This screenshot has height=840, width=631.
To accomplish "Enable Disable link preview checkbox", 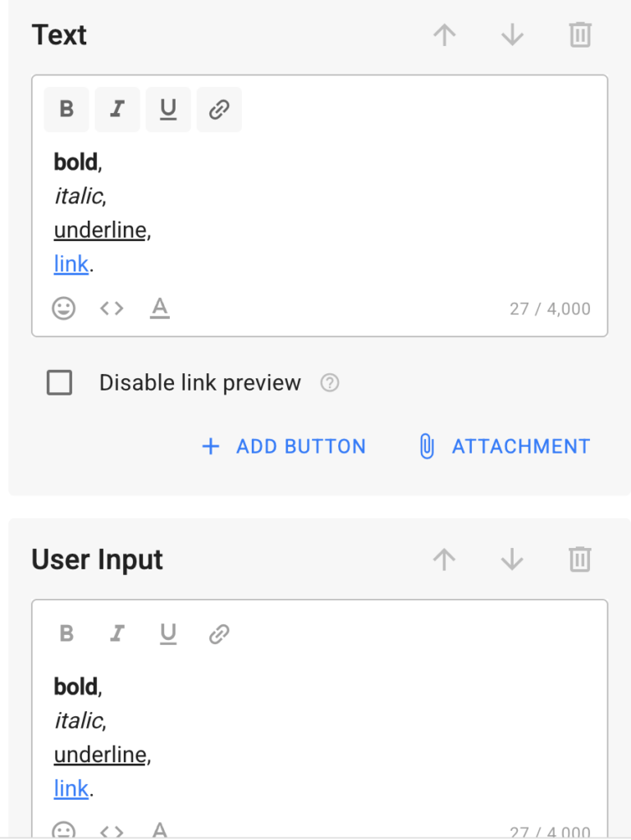I will coord(59,383).
